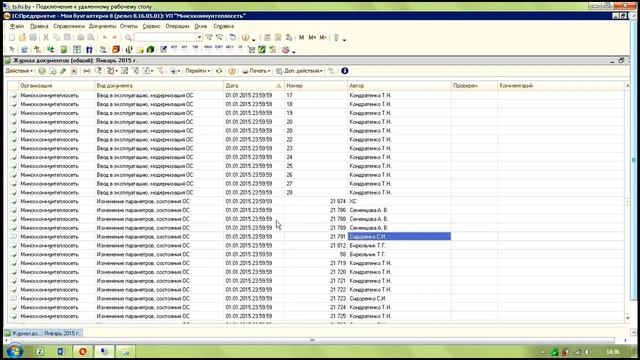Click the number cell 58
Screen dimensions: 640x360
click(316, 254)
